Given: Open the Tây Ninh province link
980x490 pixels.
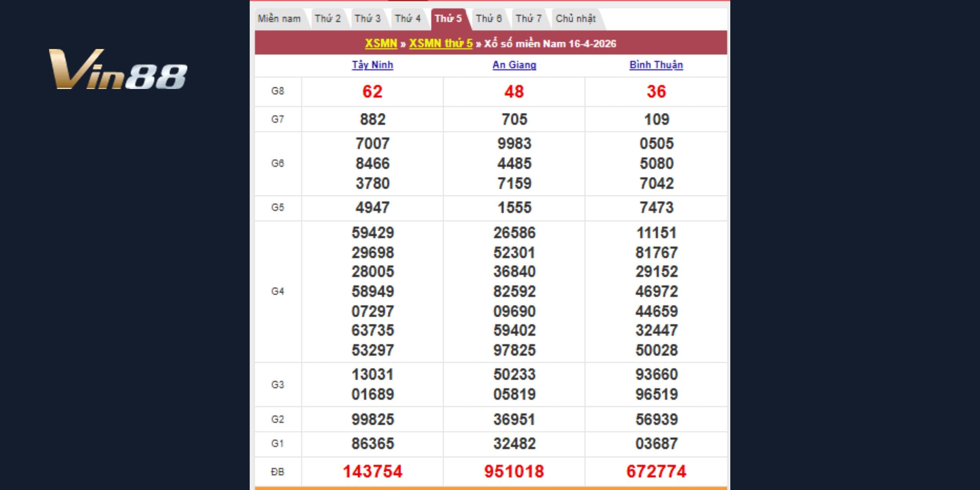Looking at the screenshot, I should [372, 65].
